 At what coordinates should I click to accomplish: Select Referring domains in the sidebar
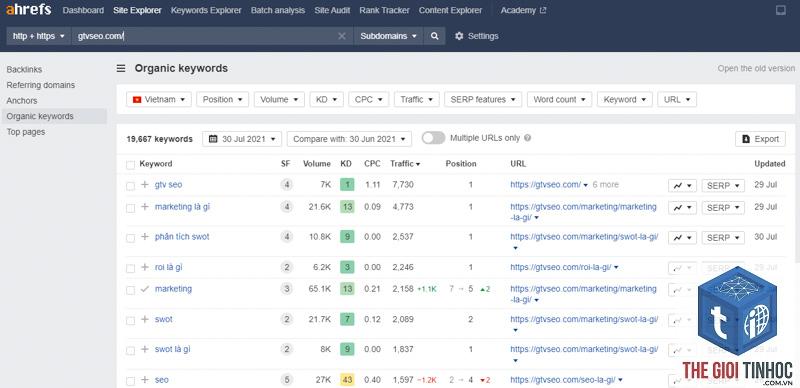(x=41, y=85)
